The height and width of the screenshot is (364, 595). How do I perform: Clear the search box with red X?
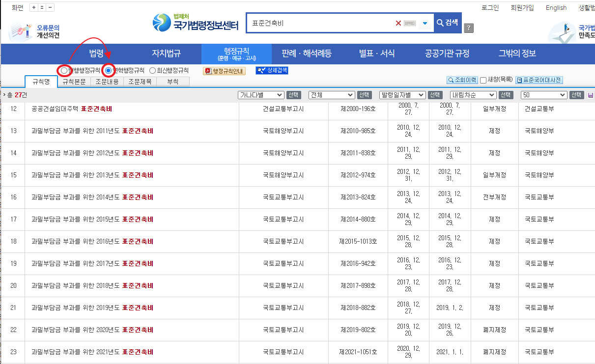(x=398, y=23)
